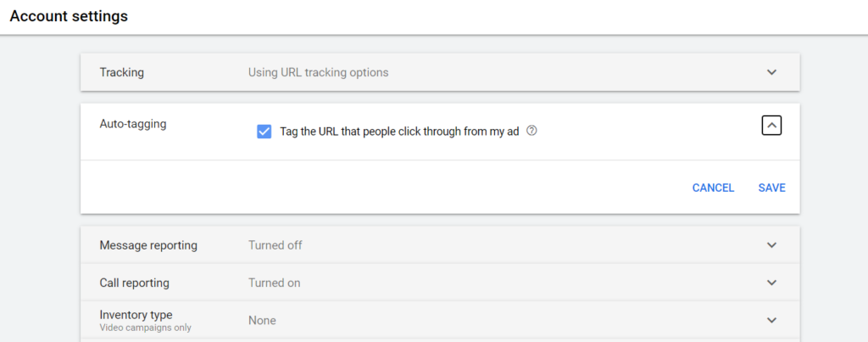Click the 'Turned off' status value
The image size is (868, 342).
(x=275, y=245)
